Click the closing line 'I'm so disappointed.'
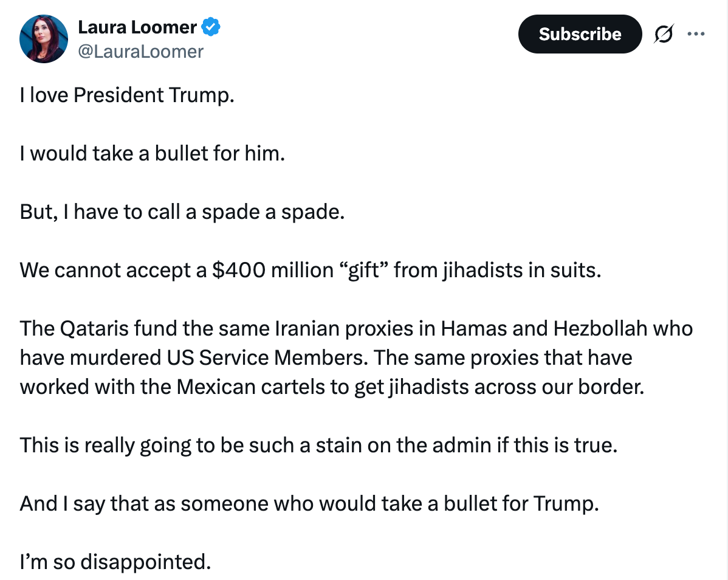Viewport: 728px width, 580px height. (115, 562)
